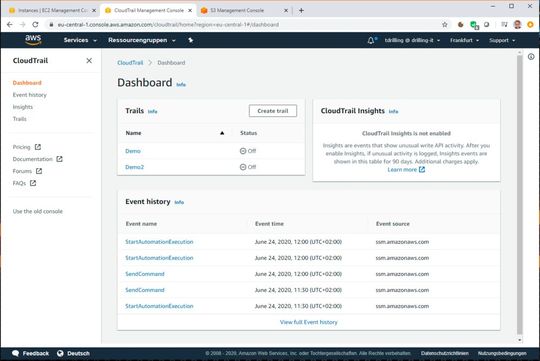Click Info link beside Event history heading
The height and width of the screenshot is (361, 540).
pyautogui.click(x=179, y=203)
